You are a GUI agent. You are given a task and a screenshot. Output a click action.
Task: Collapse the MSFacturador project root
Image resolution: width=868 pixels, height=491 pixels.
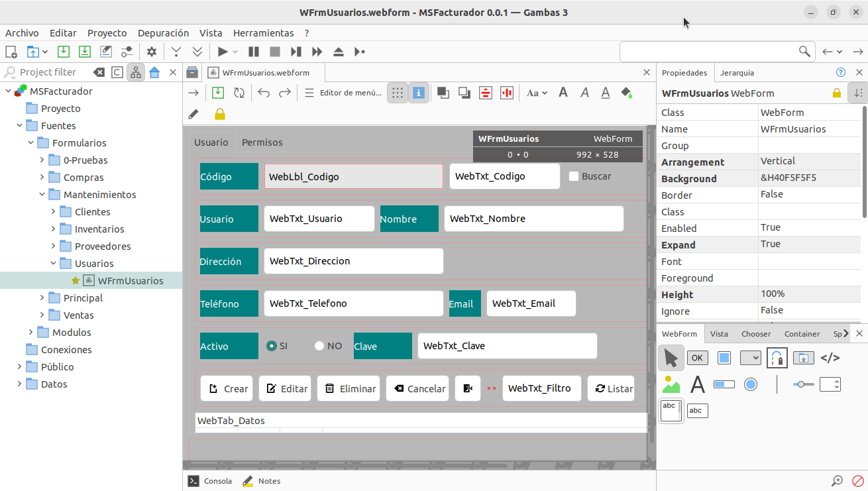[x=8, y=91]
